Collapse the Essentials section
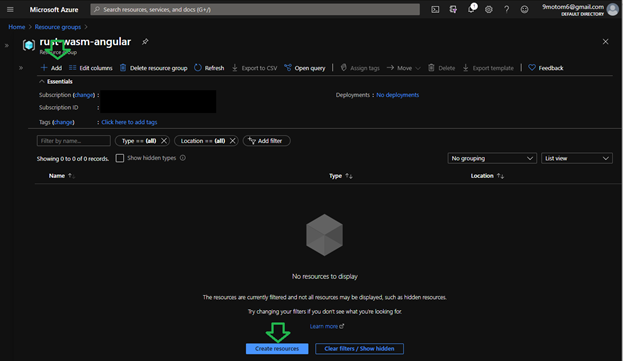623x361 pixels. click(x=56, y=81)
